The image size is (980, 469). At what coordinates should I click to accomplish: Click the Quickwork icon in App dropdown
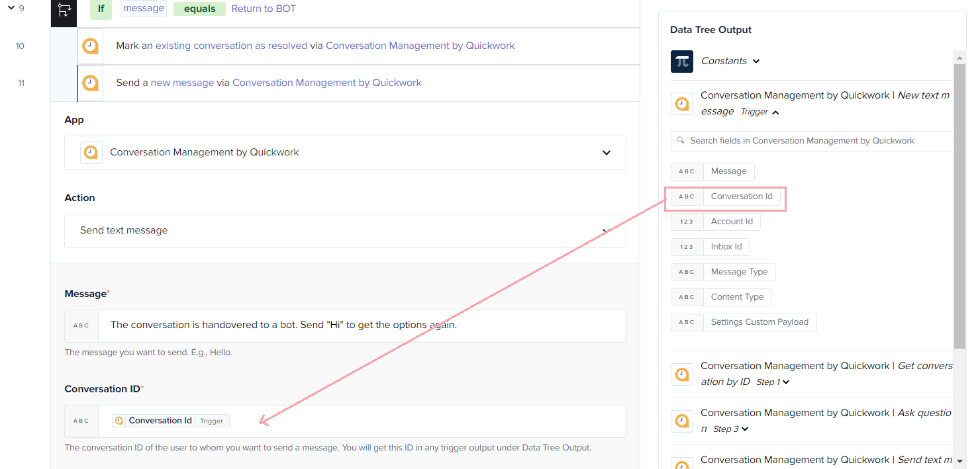point(91,153)
